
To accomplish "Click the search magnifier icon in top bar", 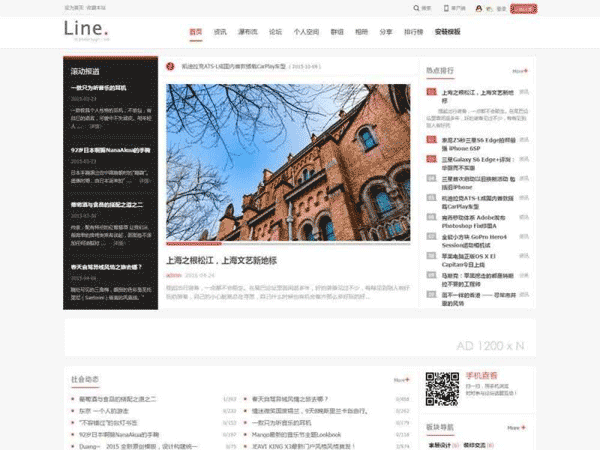I will tap(416, 8).
